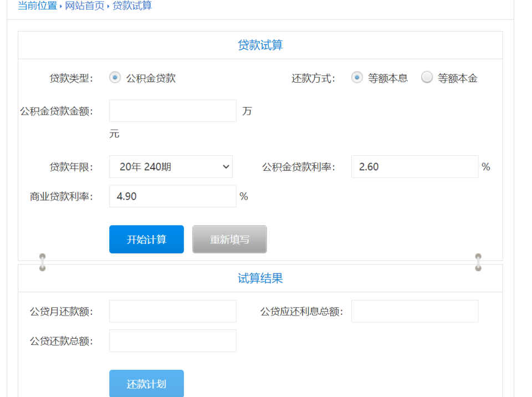This screenshot has width=532, height=397.
Task: Select the 公积金贷款 loan type radio button
Action: [x=115, y=77]
